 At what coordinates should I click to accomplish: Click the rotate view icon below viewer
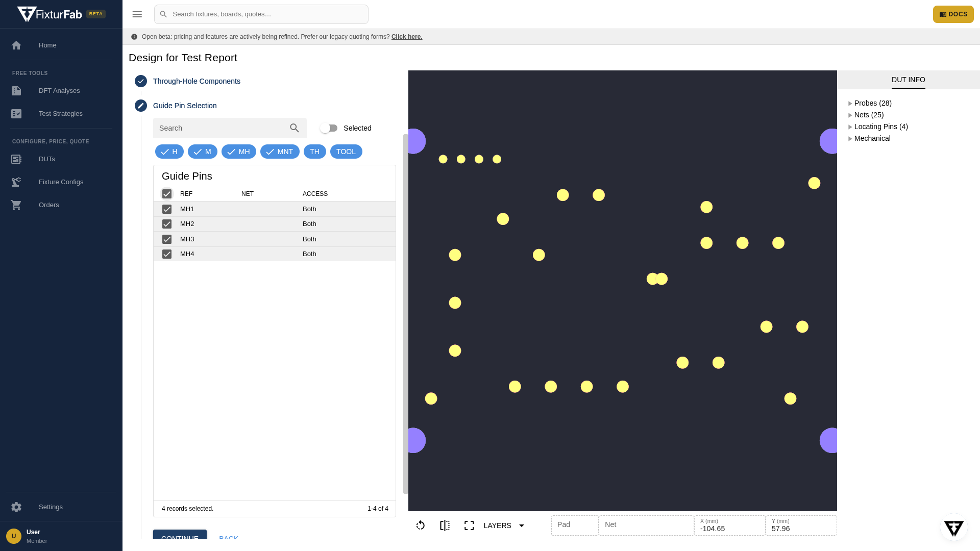point(421,525)
